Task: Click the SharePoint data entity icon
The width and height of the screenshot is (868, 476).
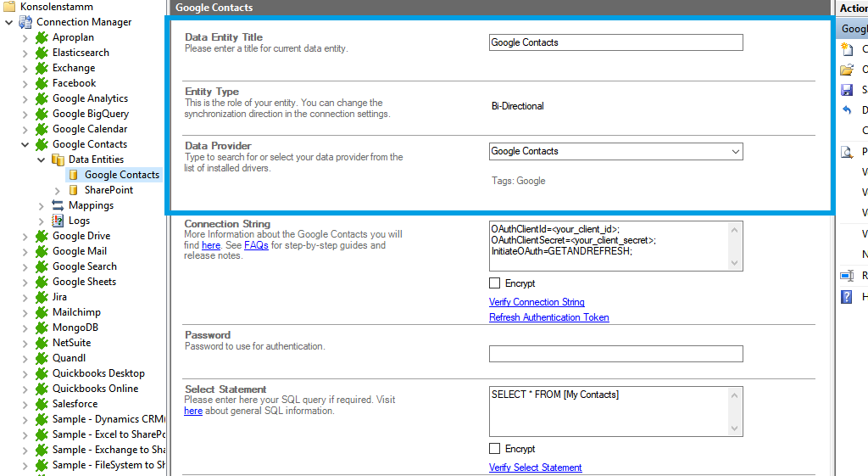Action: [74, 190]
